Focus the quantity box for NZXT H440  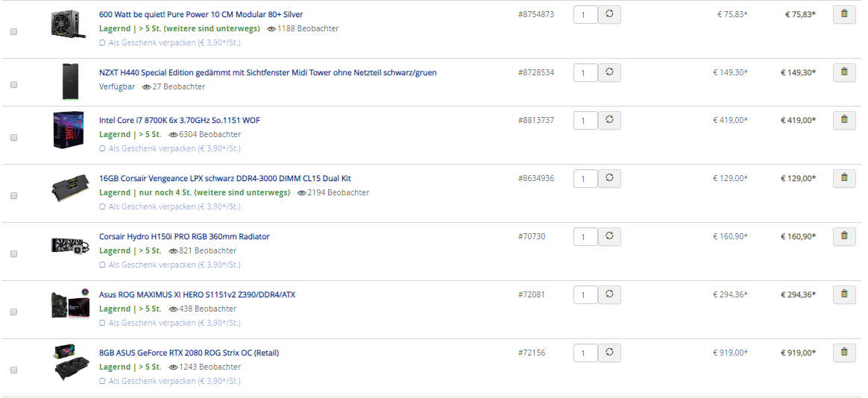click(x=585, y=73)
